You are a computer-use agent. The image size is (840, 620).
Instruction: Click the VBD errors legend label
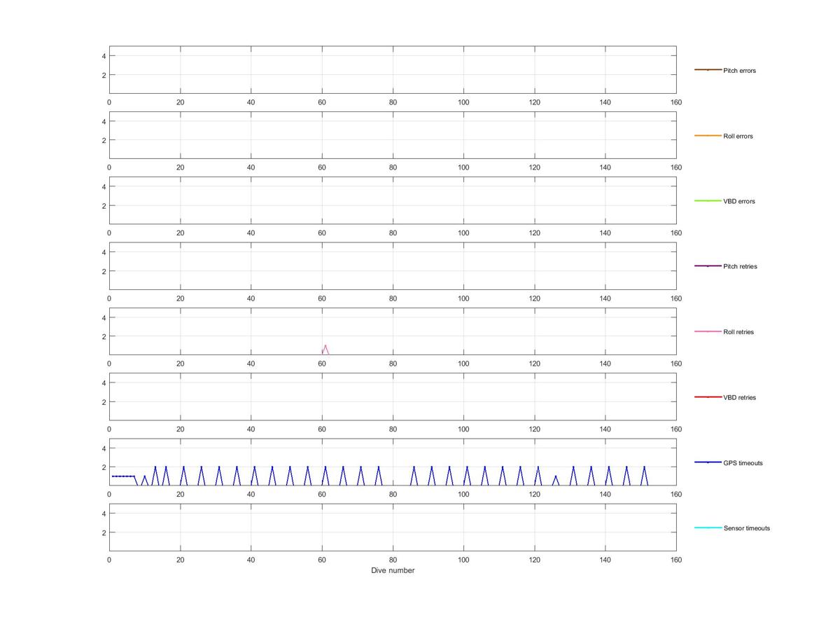click(x=739, y=201)
